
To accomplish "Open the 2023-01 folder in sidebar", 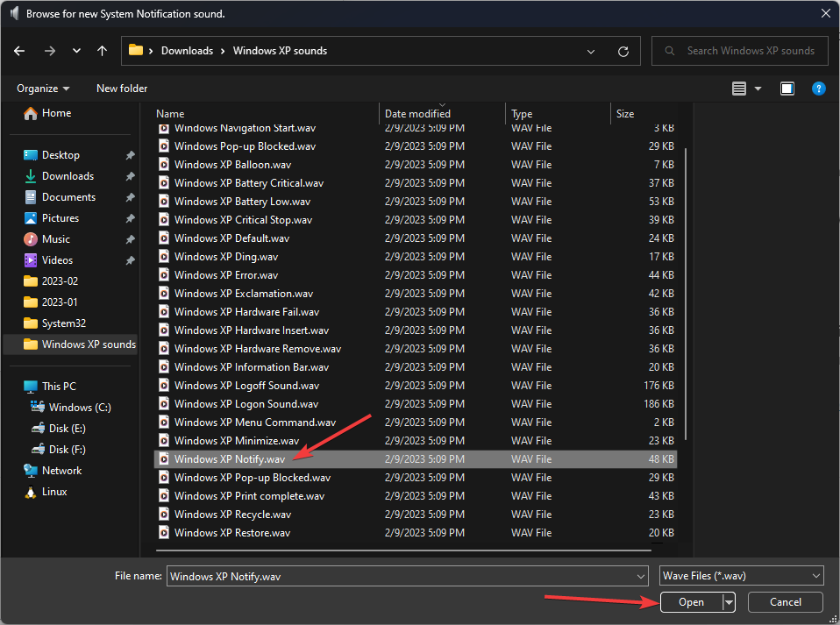I will tap(50, 302).
